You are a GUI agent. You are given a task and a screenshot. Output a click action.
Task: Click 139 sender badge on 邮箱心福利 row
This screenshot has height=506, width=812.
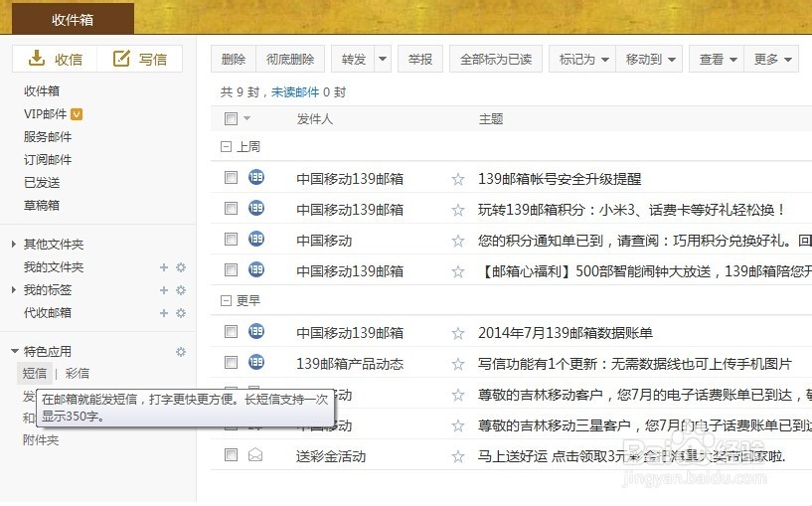(255, 269)
